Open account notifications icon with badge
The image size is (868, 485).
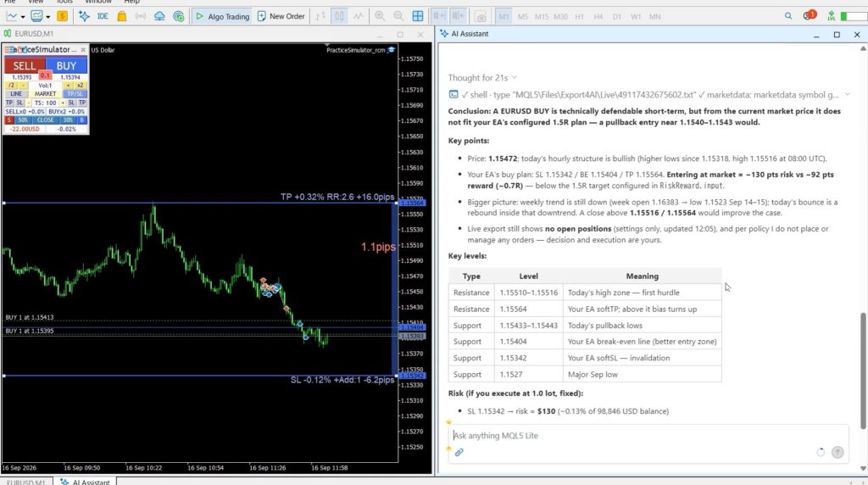tap(810, 15)
